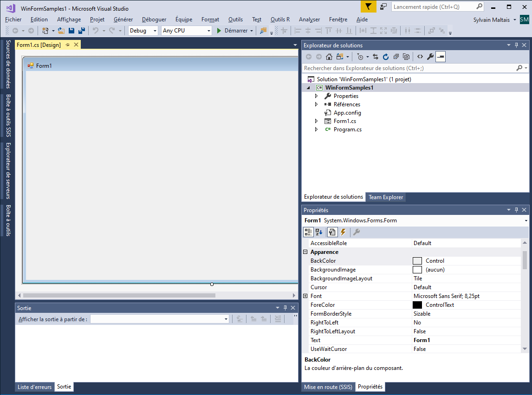Viewport: 532px width, 395px height.
Task: Switch to the Team Explorer tab
Action: [385, 197]
